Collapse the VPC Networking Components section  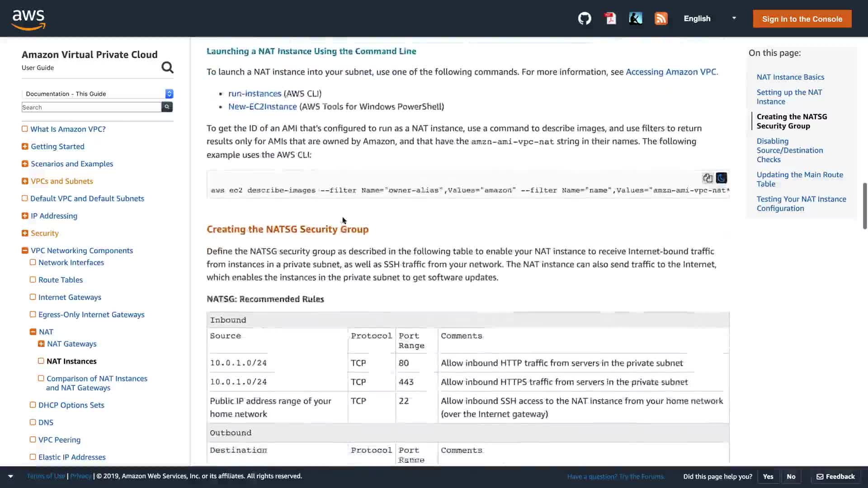tap(25, 250)
